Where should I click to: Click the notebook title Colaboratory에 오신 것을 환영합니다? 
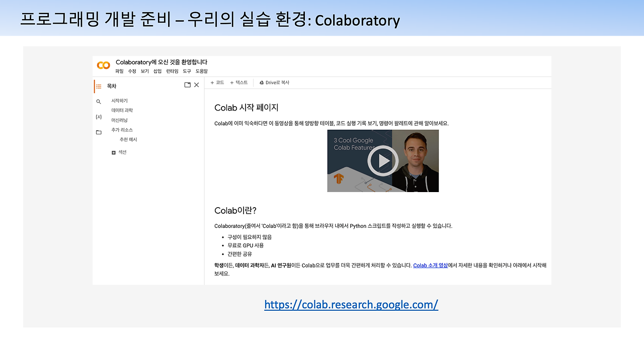[162, 62]
